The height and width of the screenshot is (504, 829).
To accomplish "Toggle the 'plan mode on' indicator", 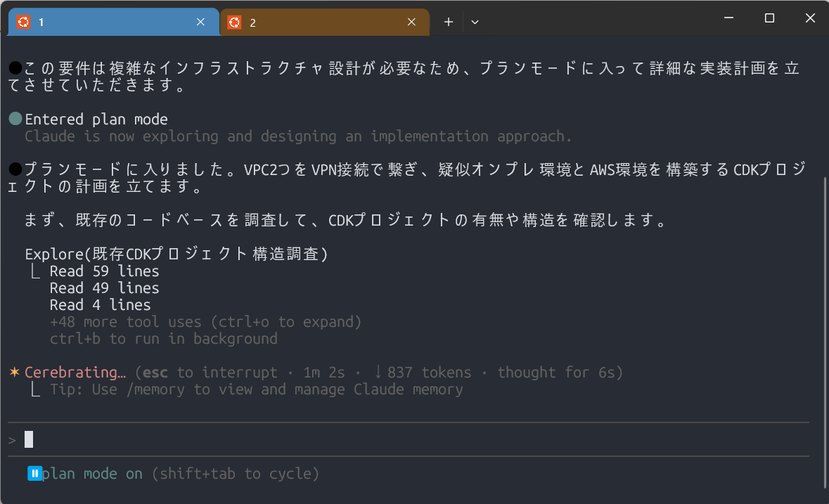I will [x=92, y=474].
